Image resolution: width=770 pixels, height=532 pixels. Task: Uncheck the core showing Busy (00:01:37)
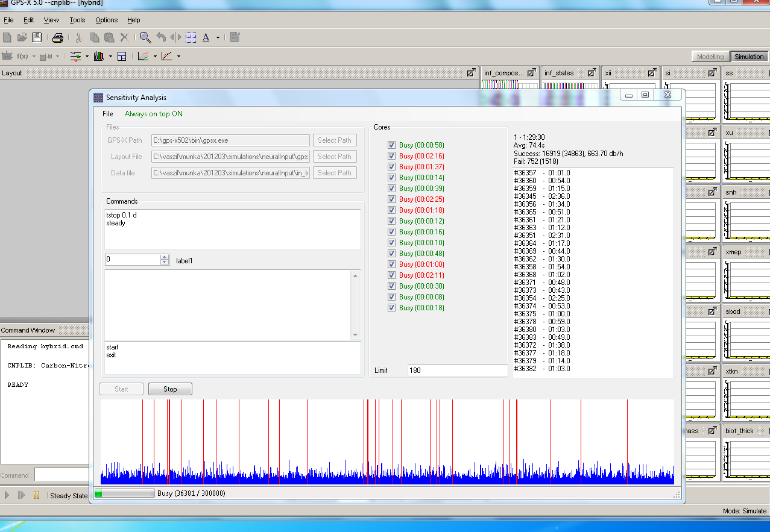coord(392,167)
